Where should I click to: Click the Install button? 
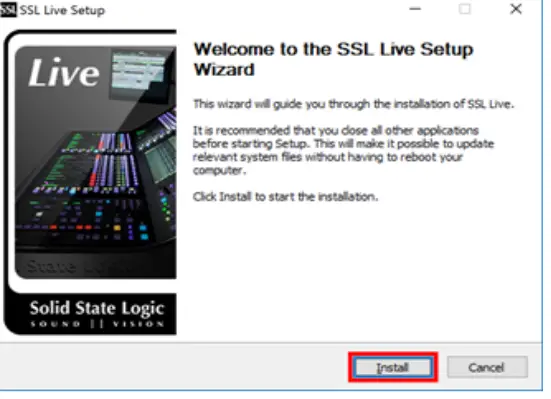click(393, 367)
